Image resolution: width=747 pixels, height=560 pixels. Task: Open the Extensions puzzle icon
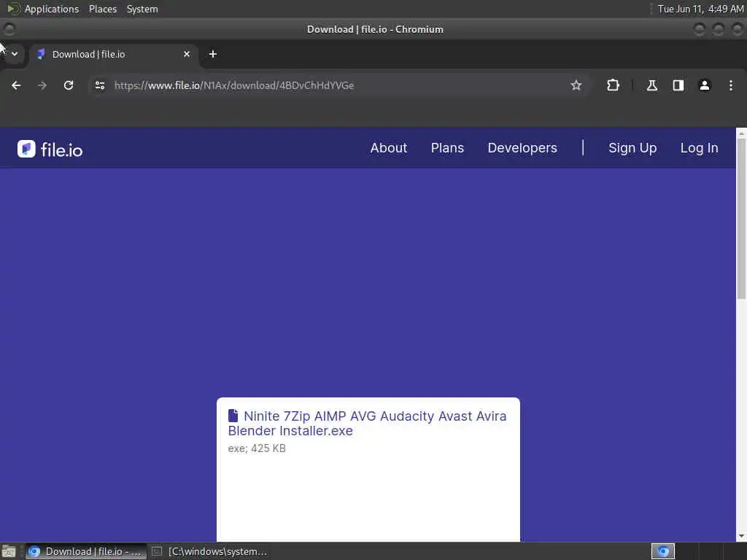[x=613, y=85]
